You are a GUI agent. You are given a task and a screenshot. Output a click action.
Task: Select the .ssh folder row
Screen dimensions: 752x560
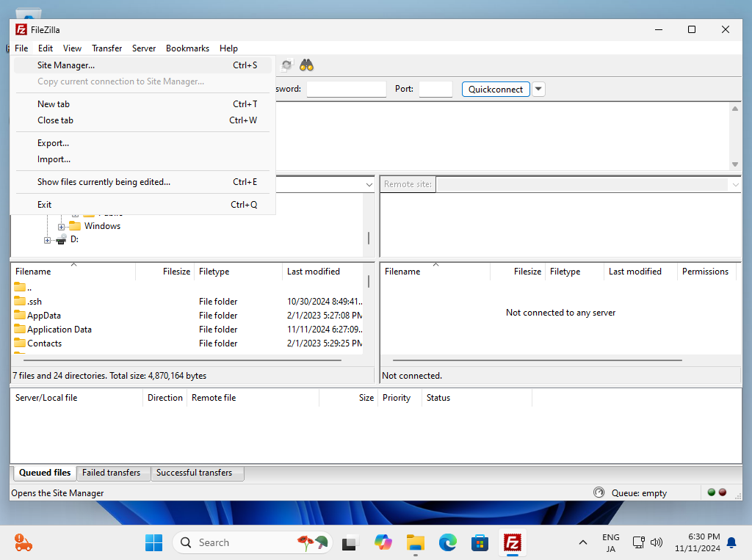pyautogui.click(x=187, y=302)
